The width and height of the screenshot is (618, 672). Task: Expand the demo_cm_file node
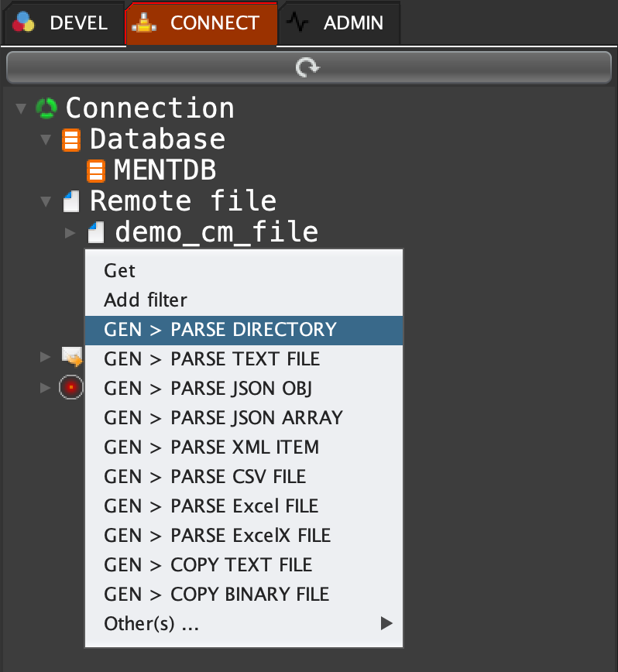(70, 232)
